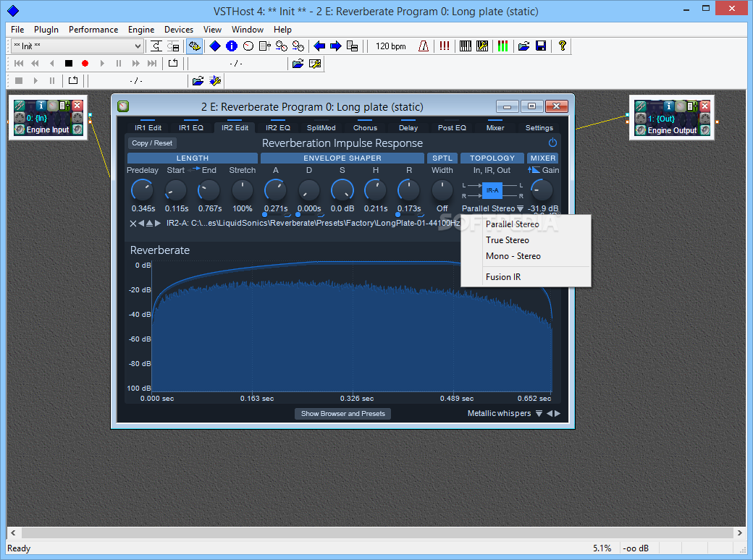Open the Metallic whispers preset dropdown arrow
Image resolution: width=753 pixels, height=560 pixels.
(539, 414)
